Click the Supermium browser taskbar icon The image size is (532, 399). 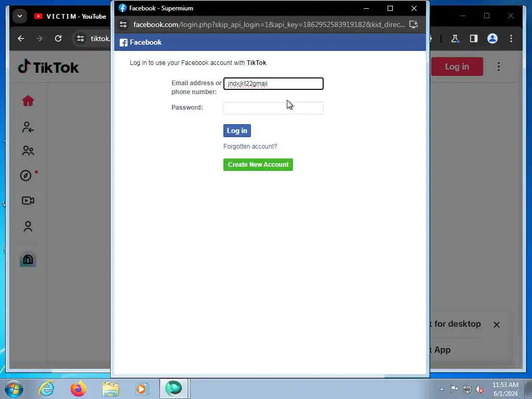pos(174,389)
